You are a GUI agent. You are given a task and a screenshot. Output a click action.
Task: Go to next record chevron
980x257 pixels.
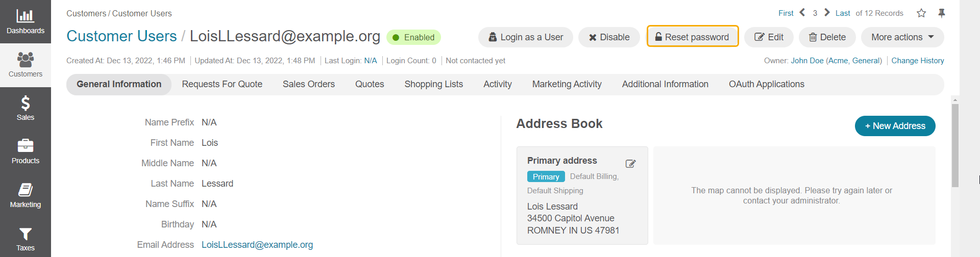[x=827, y=13]
